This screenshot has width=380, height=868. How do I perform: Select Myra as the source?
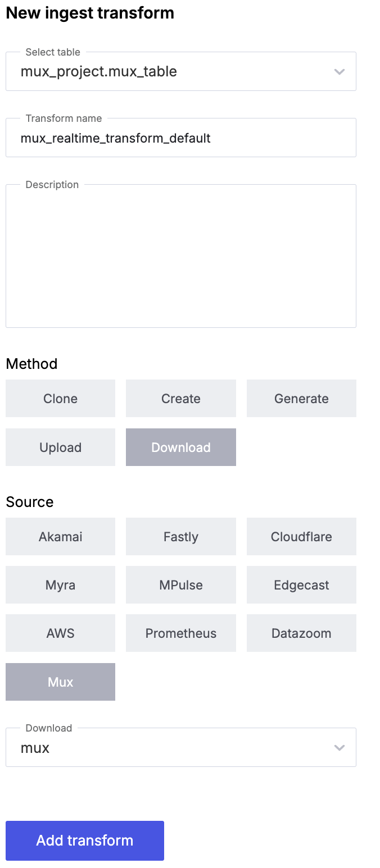pos(60,584)
